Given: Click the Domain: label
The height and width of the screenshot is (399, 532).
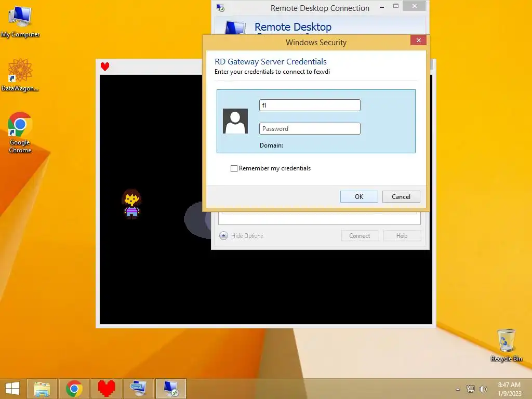Looking at the screenshot, I should [271, 145].
